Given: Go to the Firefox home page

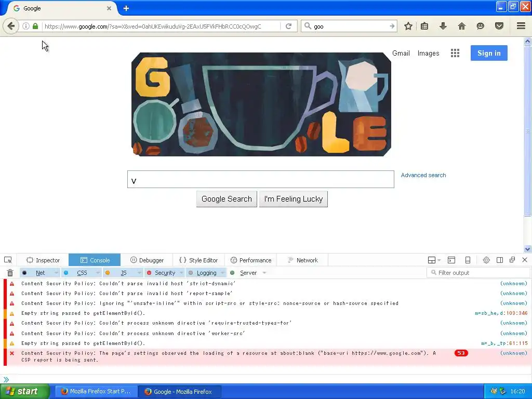Looking at the screenshot, I should coord(462,26).
